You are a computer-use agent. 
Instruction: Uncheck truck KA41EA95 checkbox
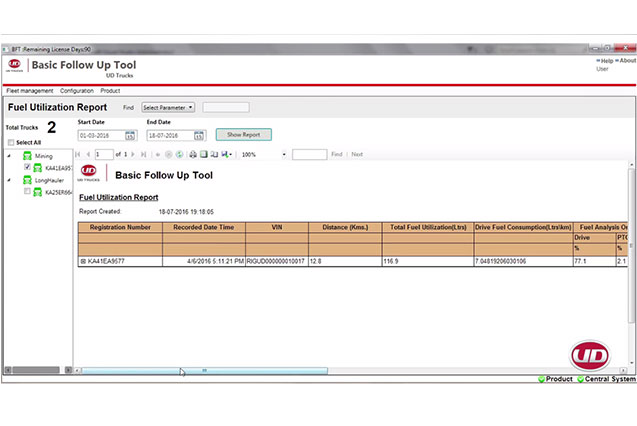[27, 167]
